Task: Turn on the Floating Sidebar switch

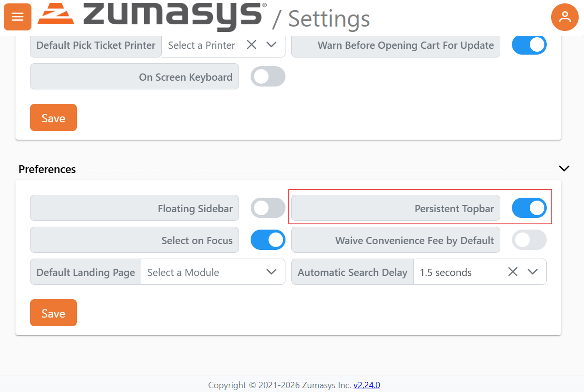Action: pyautogui.click(x=268, y=208)
